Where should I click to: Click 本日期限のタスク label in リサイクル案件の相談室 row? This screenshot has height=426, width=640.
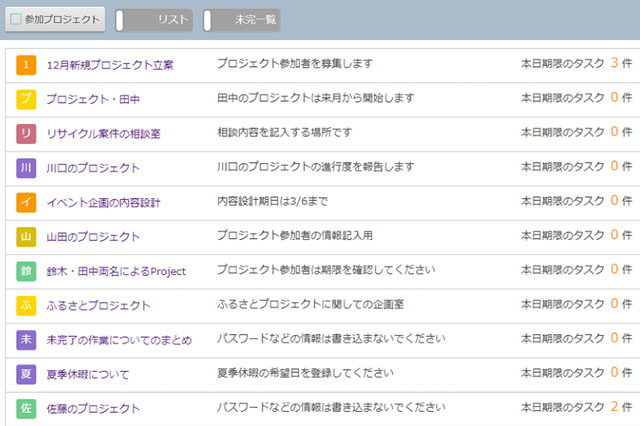point(562,132)
